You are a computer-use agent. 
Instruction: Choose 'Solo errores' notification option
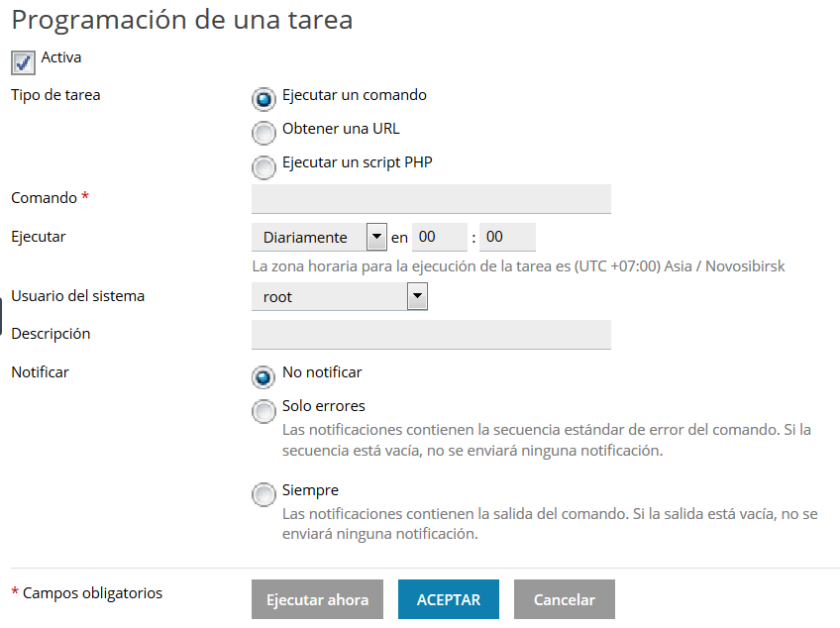pyautogui.click(x=263, y=410)
